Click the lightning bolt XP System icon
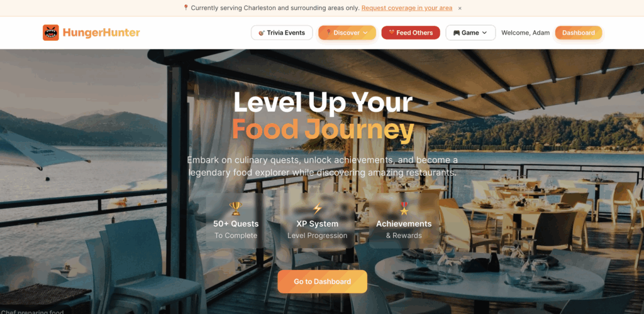This screenshot has width=644, height=314. point(317,208)
